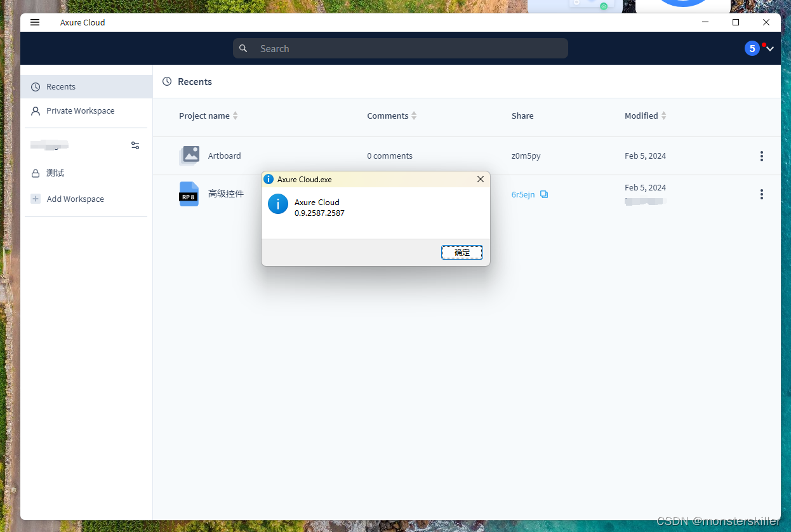Screen dimensions: 791x532
Task: Click the 确定 button in dialog
Action: [x=462, y=252]
